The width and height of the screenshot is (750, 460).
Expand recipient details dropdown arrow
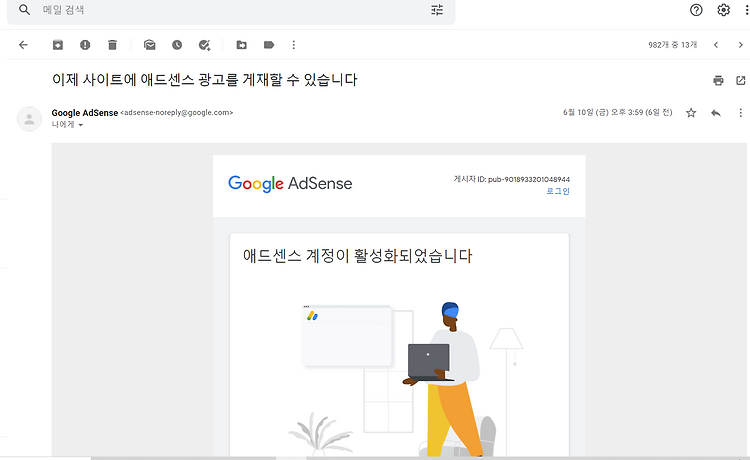(80, 125)
